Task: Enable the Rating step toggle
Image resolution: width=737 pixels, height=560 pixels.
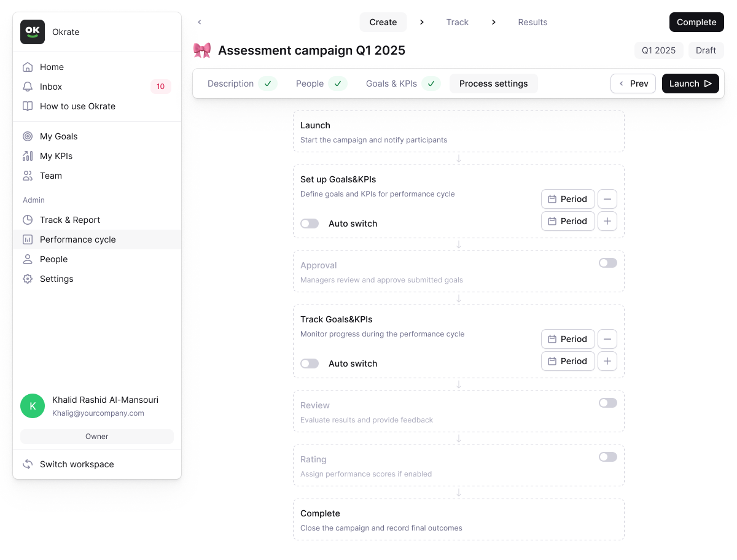Action: (x=608, y=457)
